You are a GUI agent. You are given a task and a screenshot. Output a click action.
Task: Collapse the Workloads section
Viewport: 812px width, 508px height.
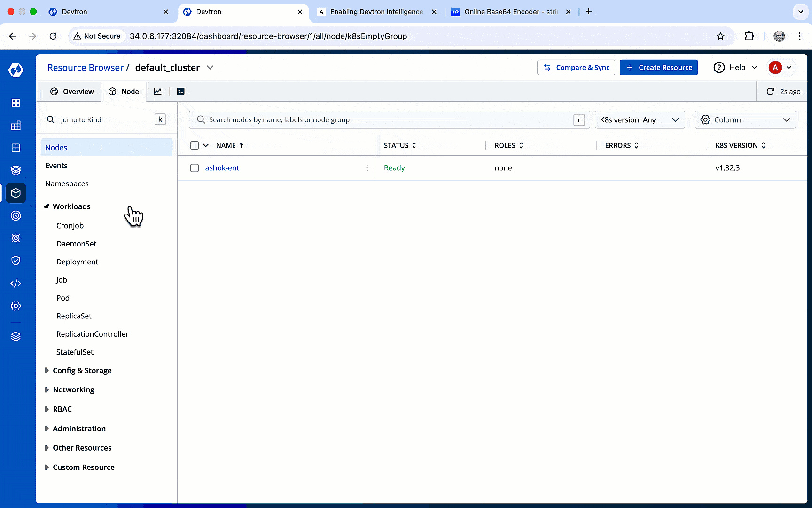pos(71,206)
